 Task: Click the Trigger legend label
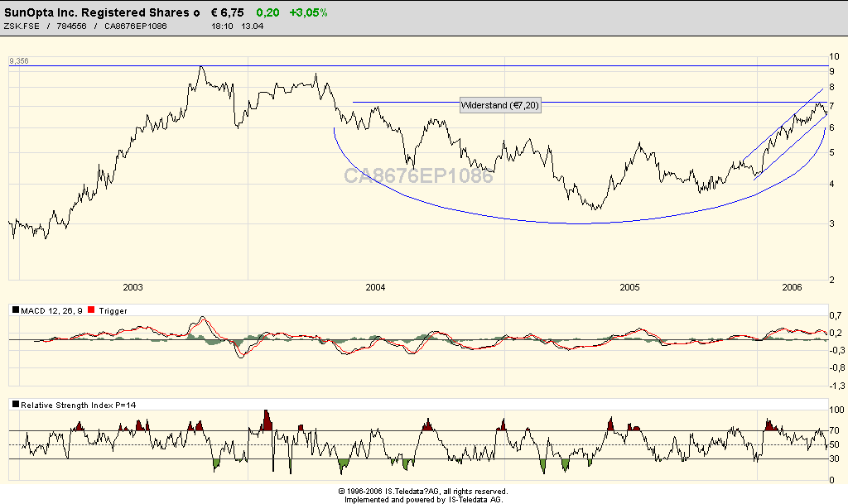point(113,310)
